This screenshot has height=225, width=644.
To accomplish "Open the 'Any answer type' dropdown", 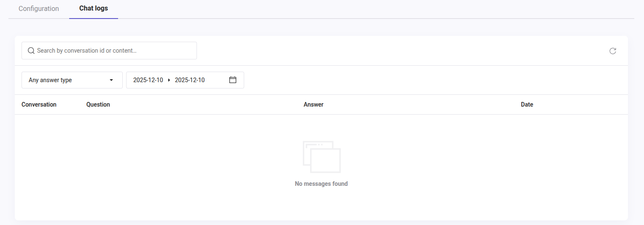I will [67, 80].
